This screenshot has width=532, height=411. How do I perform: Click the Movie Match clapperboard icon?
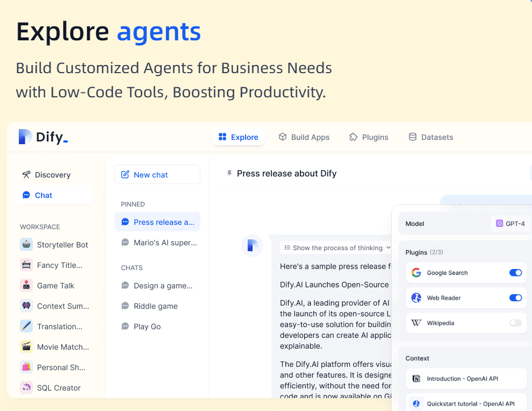pyautogui.click(x=26, y=346)
